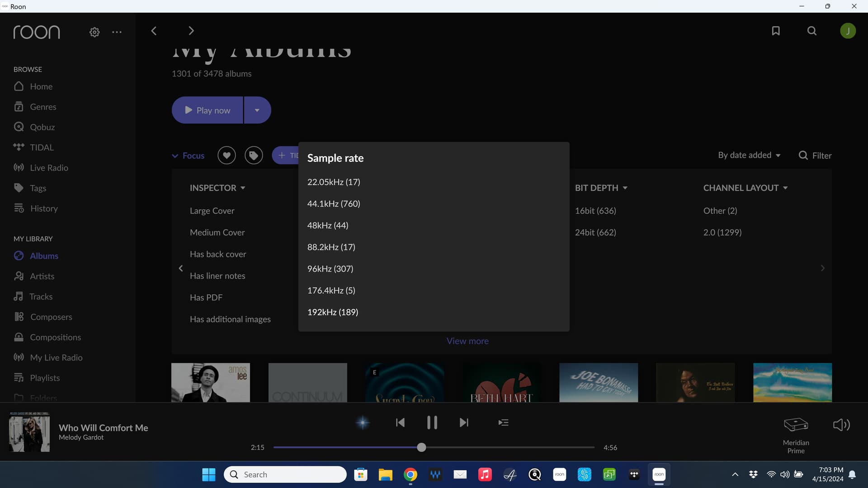
Task: Open the search magnifier icon
Action: coord(812,31)
